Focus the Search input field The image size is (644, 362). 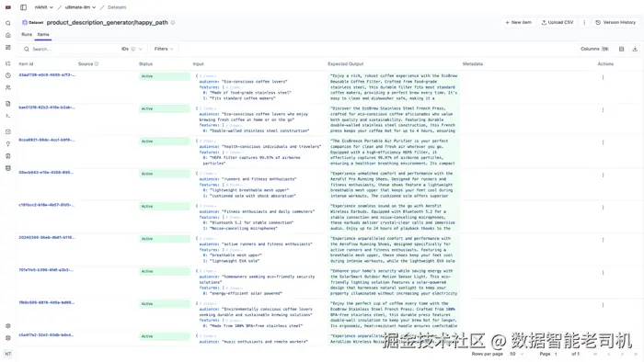[x=74, y=49]
